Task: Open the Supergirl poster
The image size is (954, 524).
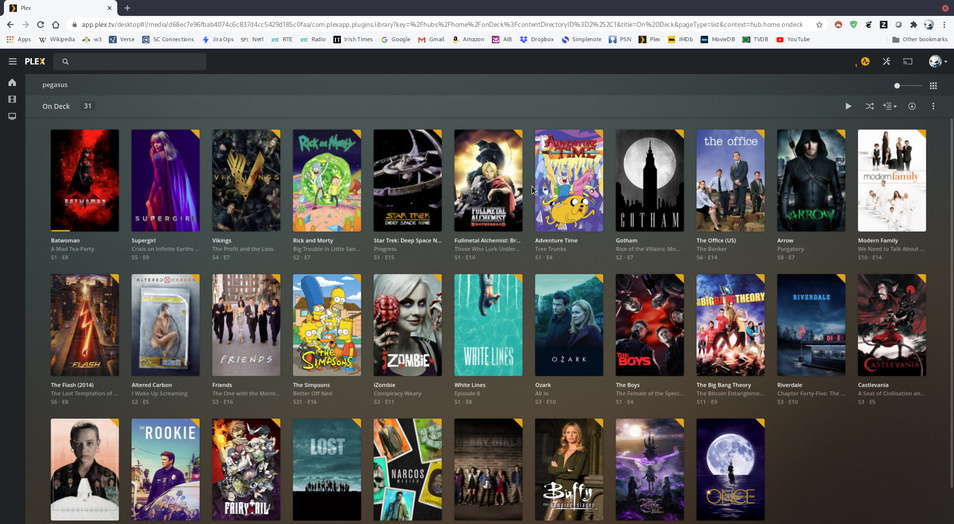Action: pyautogui.click(x=165, y=180)
